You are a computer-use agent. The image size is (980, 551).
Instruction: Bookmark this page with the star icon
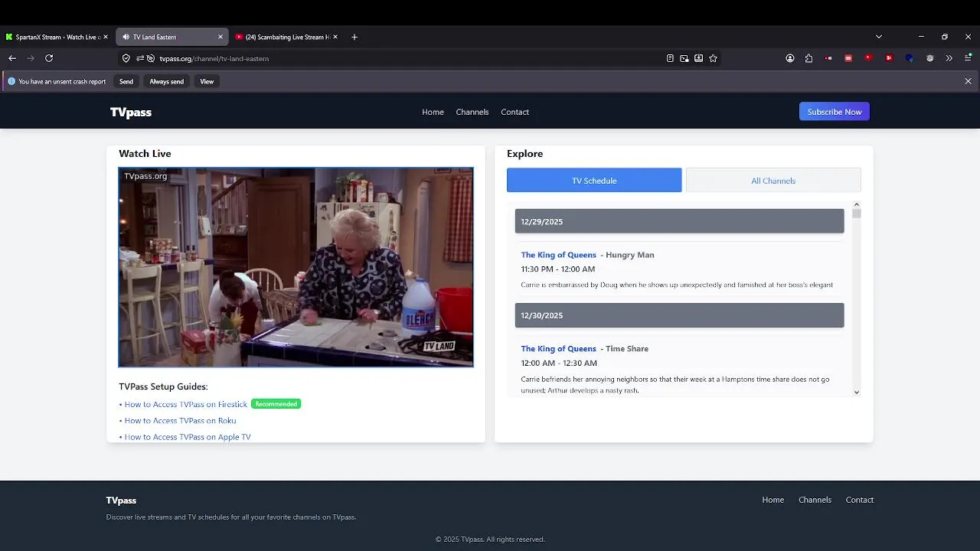point(714,58)
